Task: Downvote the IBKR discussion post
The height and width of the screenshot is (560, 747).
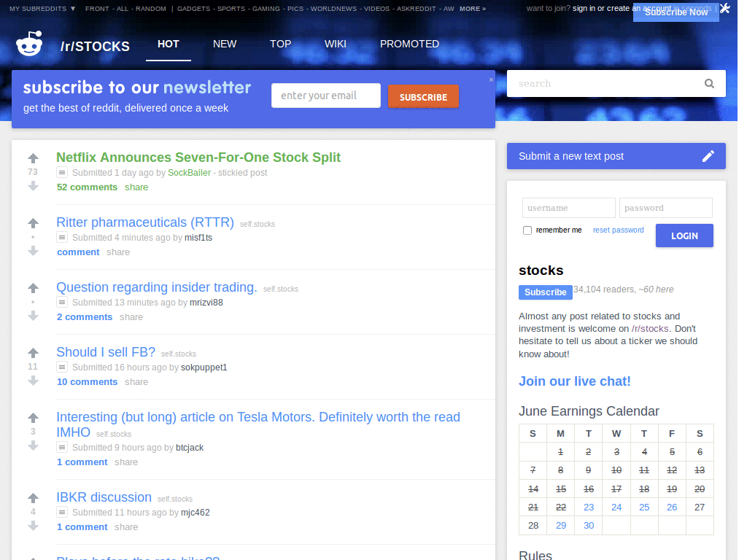Action: click(33, 526)
